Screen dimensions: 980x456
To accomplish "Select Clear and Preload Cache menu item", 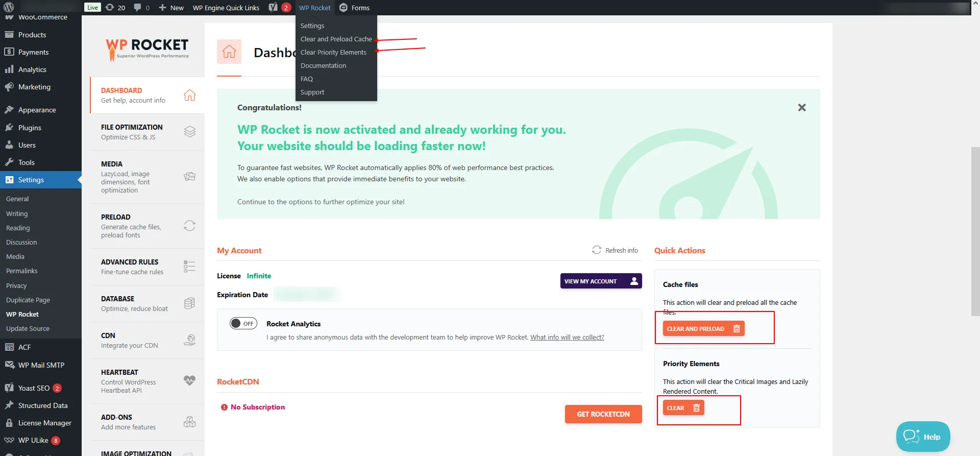I will click(x=336, y=39).
